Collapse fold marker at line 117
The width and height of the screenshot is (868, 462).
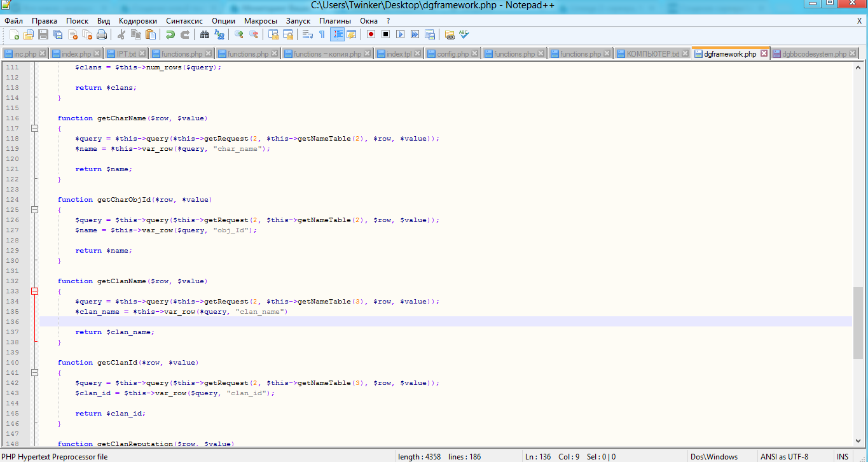point(35,128)
